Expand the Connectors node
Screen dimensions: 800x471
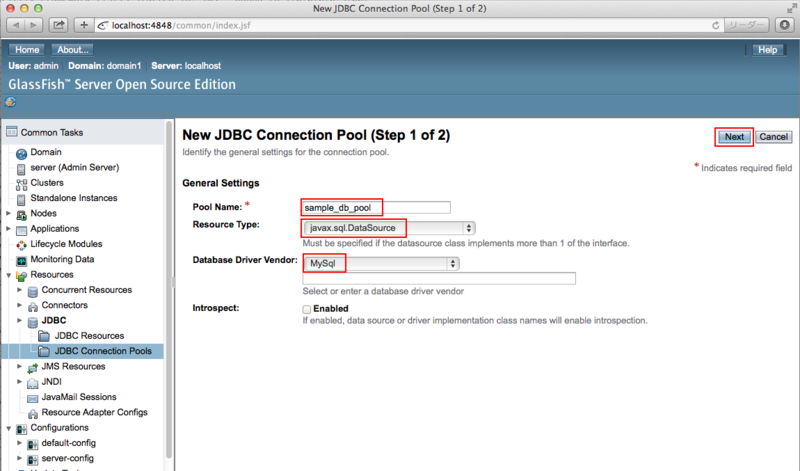(x=20, y=305)
